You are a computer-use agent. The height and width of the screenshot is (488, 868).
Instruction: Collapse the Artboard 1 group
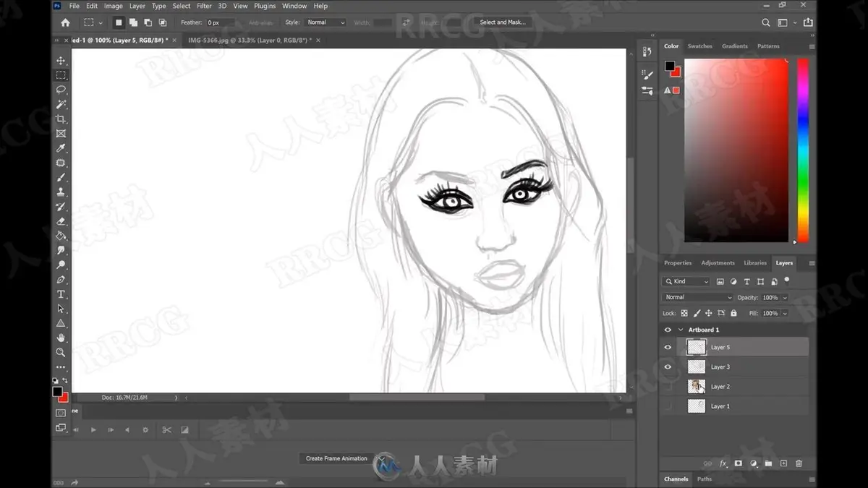[x=681, y=330]
